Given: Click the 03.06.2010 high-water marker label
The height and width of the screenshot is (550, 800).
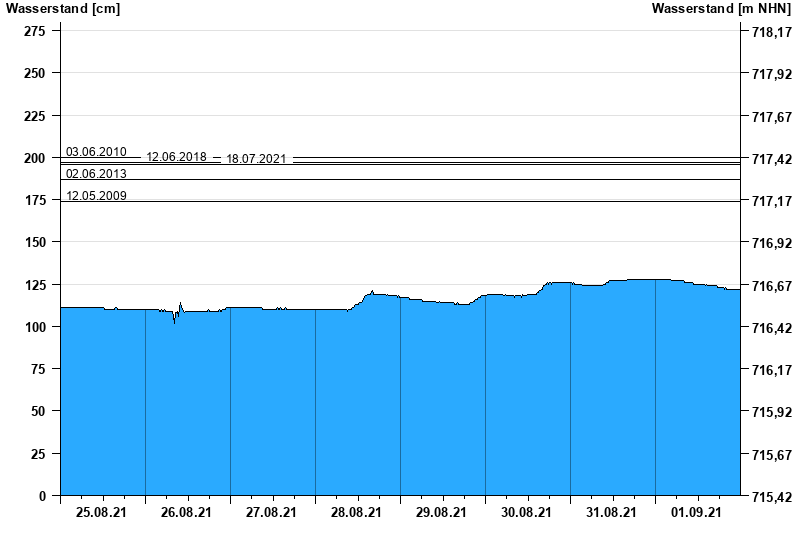Looking at the screenshot, I should 96,152.
